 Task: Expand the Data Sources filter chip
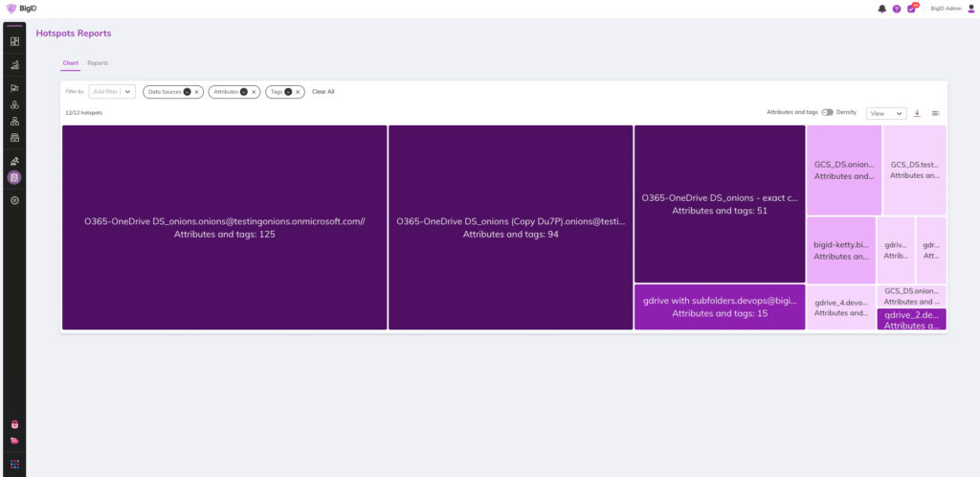point(187,92)
